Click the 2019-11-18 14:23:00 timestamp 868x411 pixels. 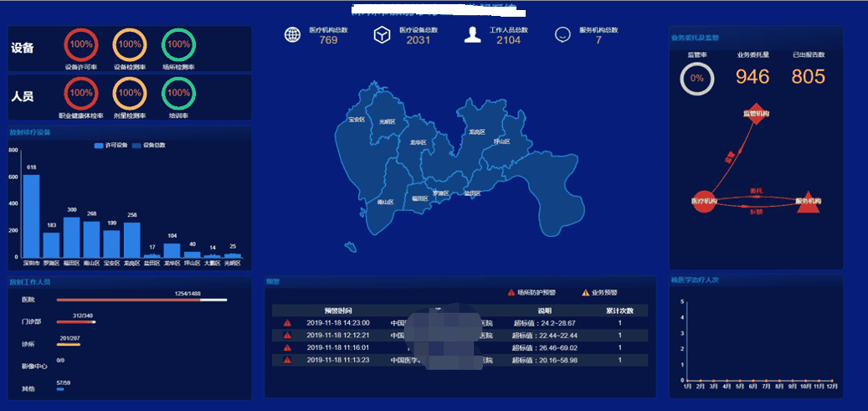coord(338,323)
